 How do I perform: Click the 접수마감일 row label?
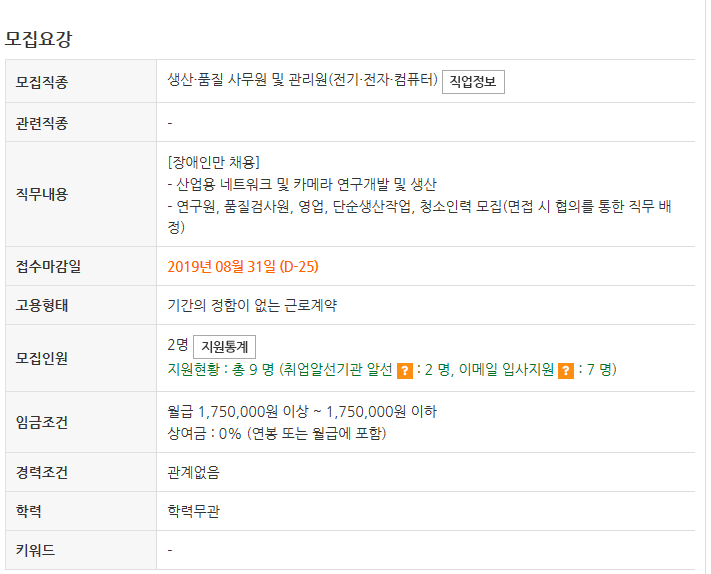49,266
